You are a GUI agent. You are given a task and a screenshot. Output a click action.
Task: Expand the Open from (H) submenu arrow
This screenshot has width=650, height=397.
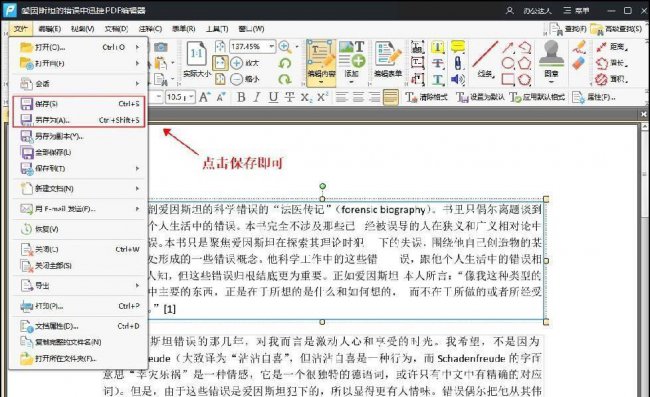click(x=137, y=63)
